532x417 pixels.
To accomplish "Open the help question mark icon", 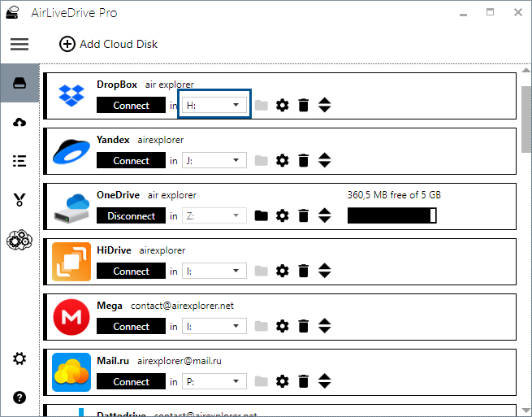I will click(19, 397).
